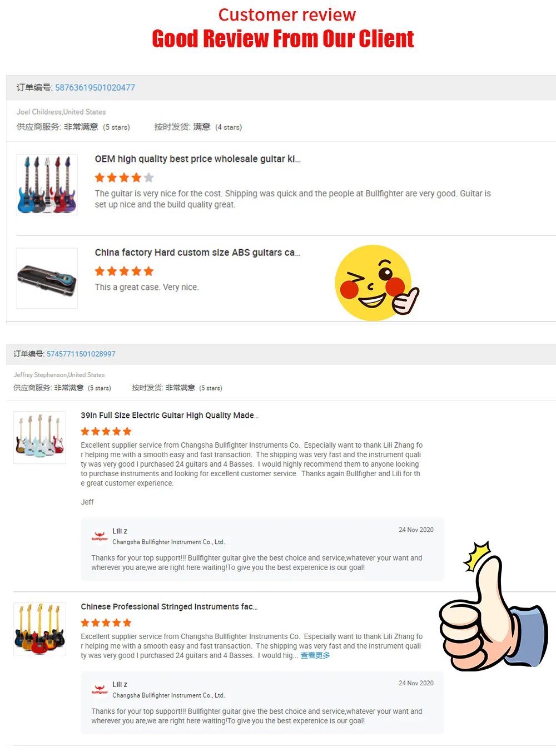Click the five-star rating under ABS guitars case
The width and height of the screenshot is (556, 756).
(x=124, y=271)
